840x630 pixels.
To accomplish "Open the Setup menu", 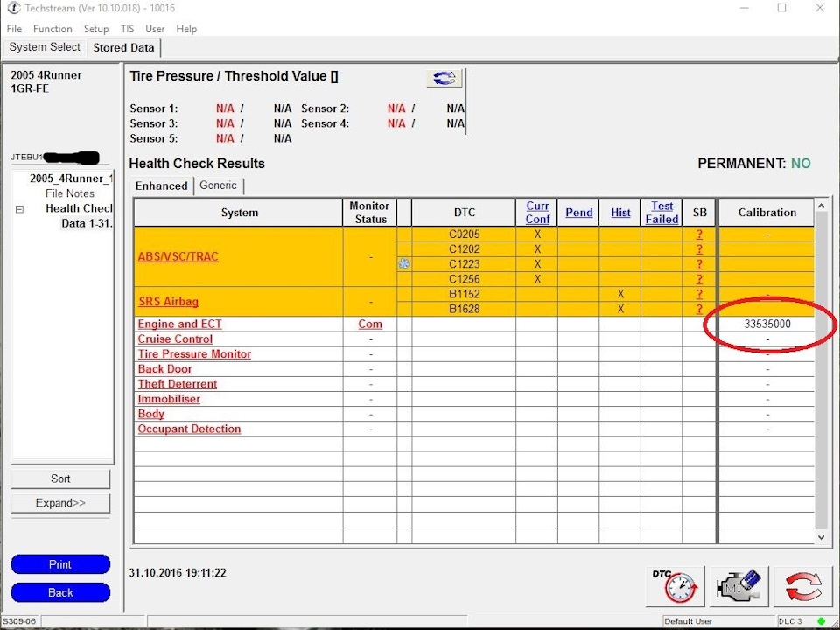I will 96,29.
